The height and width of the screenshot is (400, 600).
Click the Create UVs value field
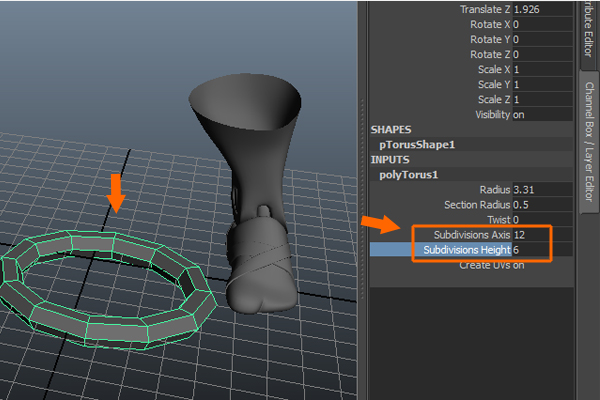pyautogui.click(x=542, y=265)
